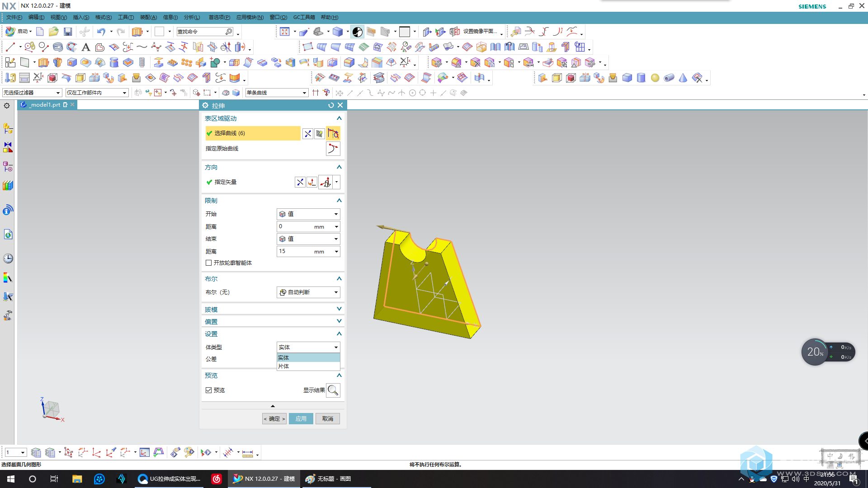The width and height of the screenshot is (868, 488).
Task: Click the 取消 Cancel button
Action: tap(328, 419)
